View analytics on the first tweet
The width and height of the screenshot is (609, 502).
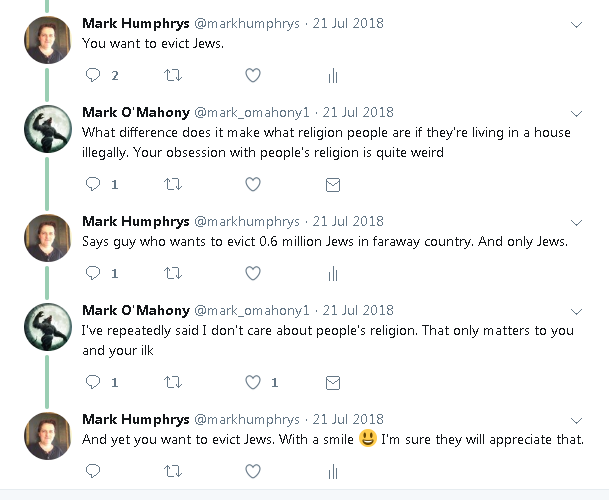pyautogui.click(x=333, y=75)
